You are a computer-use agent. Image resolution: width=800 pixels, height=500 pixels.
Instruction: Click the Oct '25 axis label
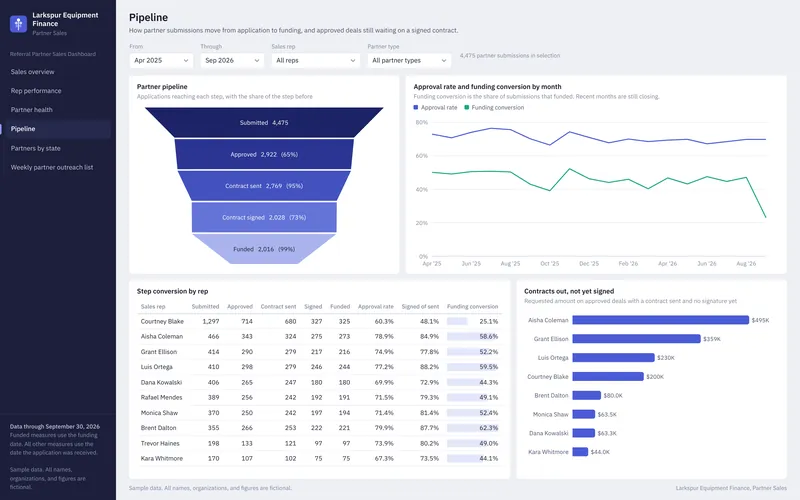pos(549,264)
